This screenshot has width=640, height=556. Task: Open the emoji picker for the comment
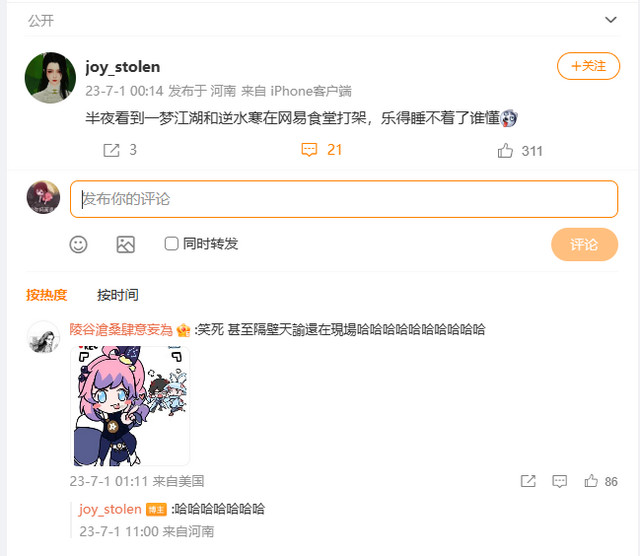point(78,245)
